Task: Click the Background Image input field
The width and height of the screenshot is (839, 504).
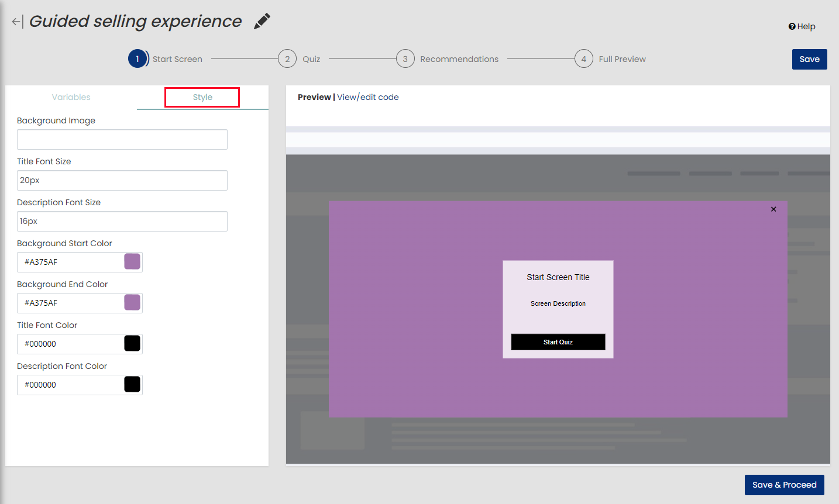Action: (x=122, y=139)
